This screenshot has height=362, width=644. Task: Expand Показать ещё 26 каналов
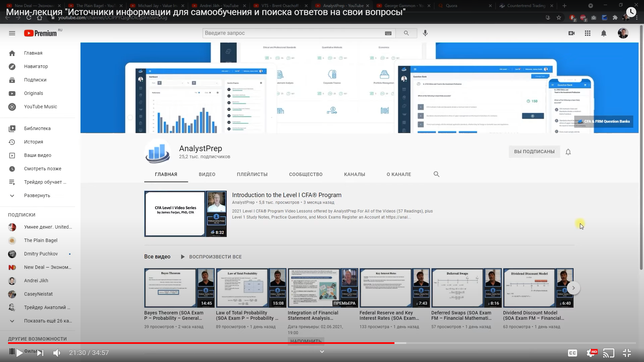pyautogui.click(x=48, y=321)
